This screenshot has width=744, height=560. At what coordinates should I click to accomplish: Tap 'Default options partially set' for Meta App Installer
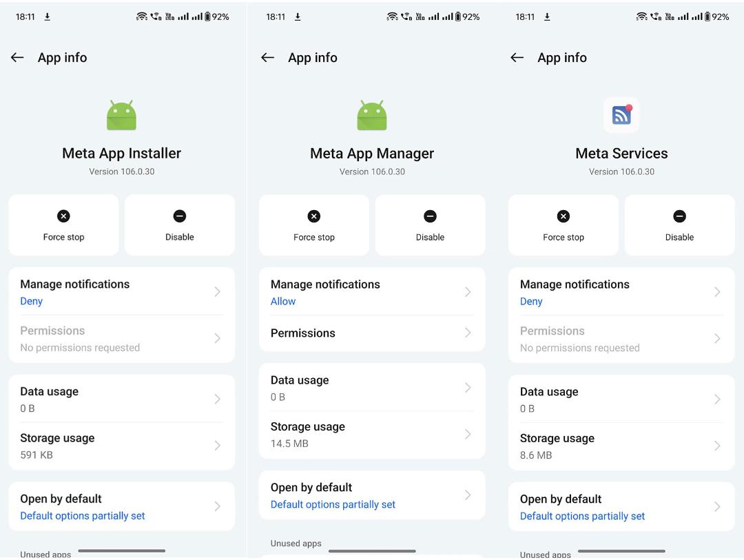click(x=82, y=516)
